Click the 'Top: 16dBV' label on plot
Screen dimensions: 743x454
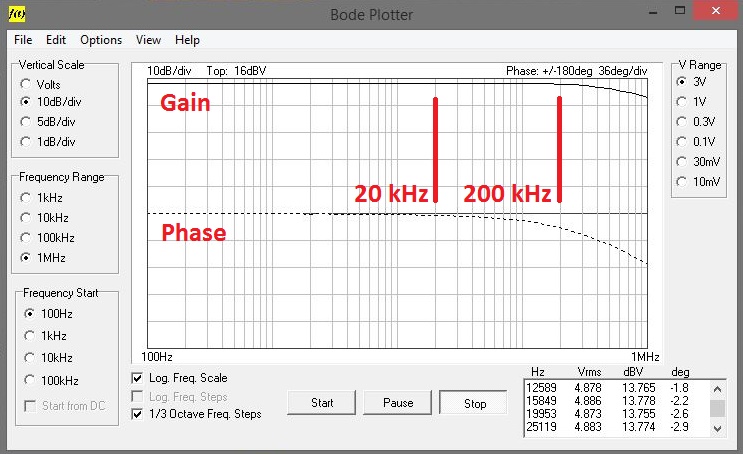tap(236, 71)
